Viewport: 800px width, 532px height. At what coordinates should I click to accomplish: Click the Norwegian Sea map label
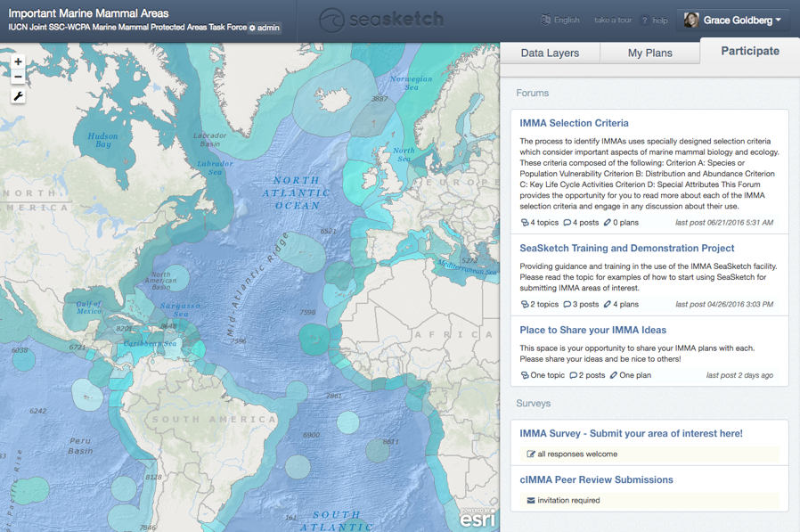pyautogui.click(x=411, y=83)
